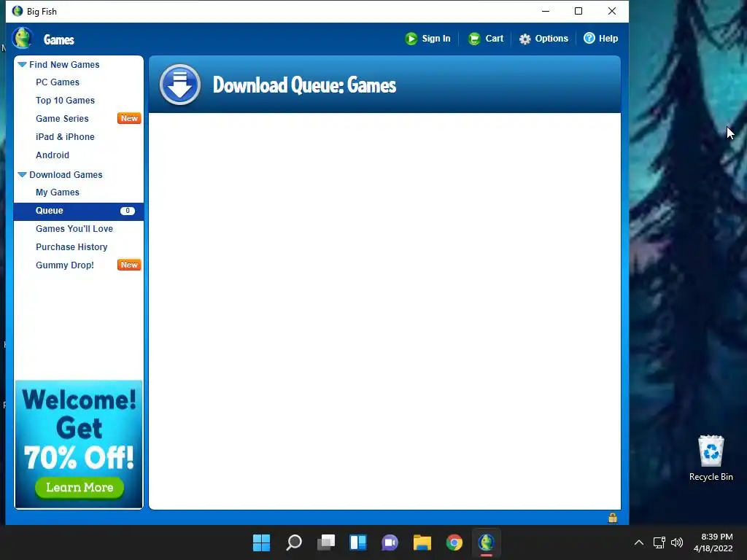The height and width of the screenshot is (560, 747).
Task: Select the Queue item
Action: tap(79, 211)
